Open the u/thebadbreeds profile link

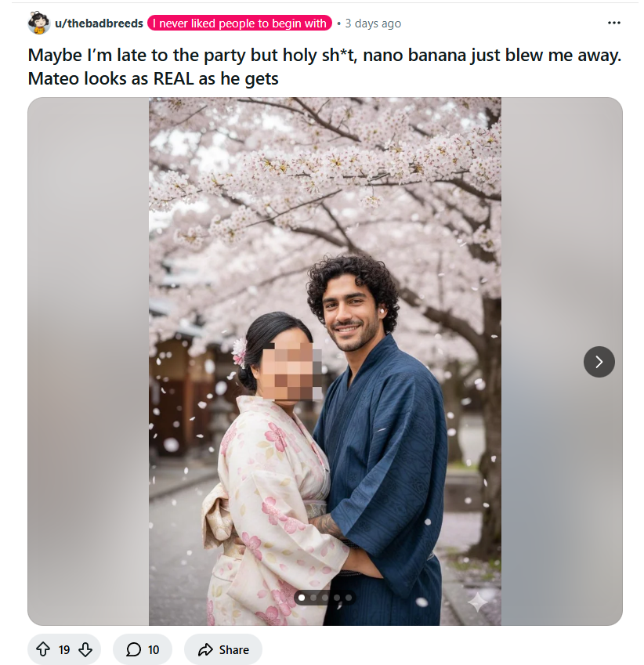tap(99, 23)
